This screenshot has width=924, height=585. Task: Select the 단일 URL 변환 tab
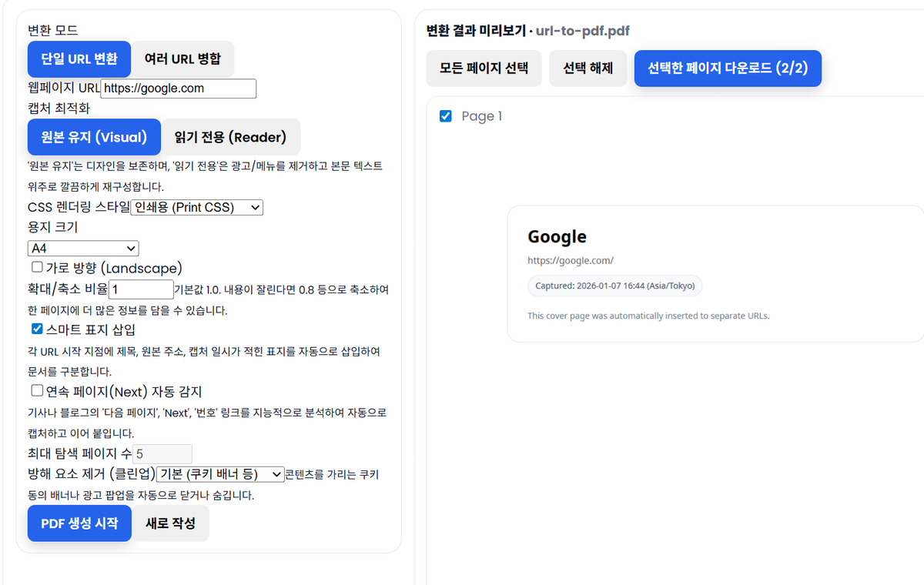tap(79, 58)
